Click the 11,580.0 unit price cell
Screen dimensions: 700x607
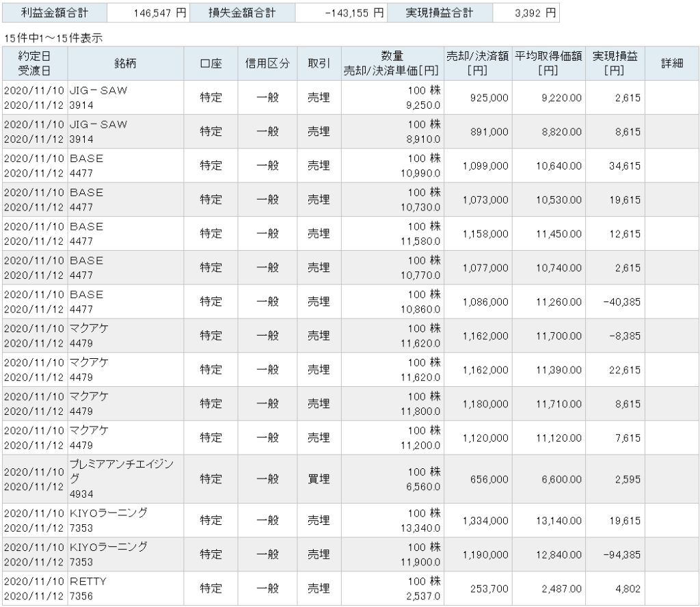pos(420,241)
